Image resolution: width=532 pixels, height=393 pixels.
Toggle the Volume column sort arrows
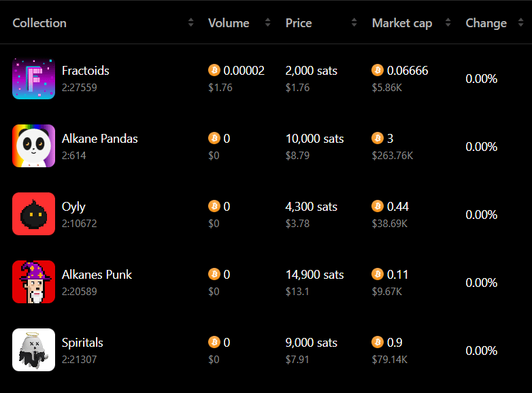coord(267,22)
